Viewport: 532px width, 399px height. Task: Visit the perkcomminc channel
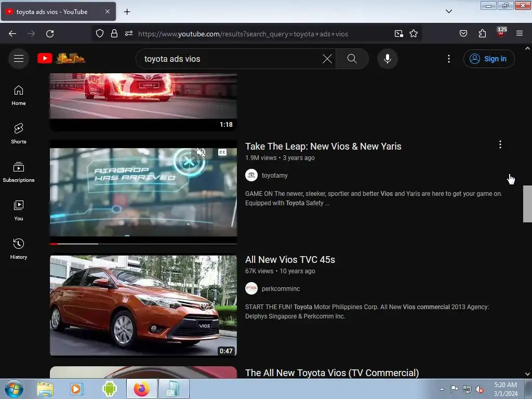tap(281, 289)
